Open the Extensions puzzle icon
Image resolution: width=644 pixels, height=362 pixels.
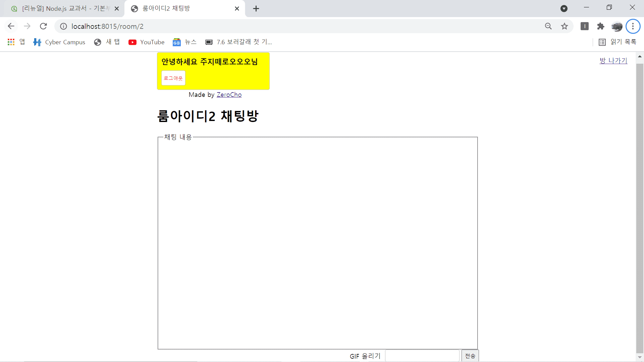[x=600, y=26]
